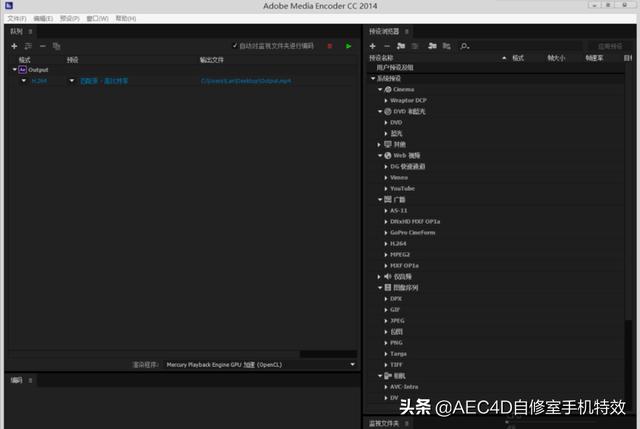Delete preset with the minus icon
The width and height of the screenshot is (640, 429).
coord(387,46)
